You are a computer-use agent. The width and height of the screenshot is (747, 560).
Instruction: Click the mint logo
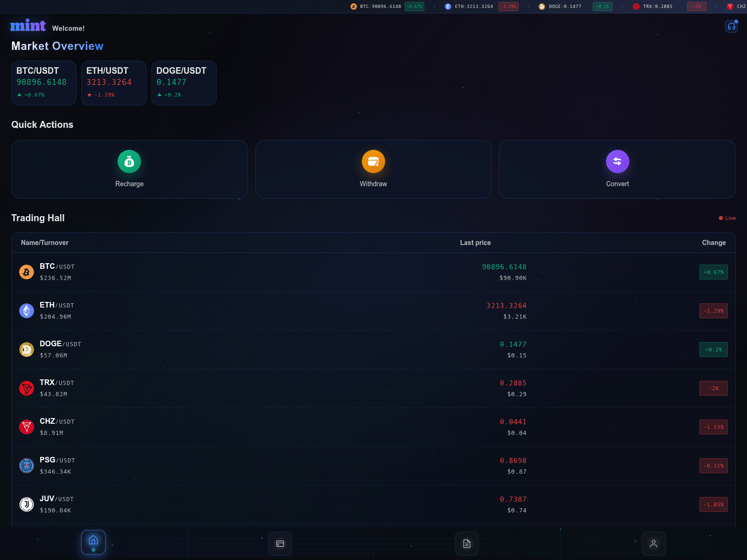28,25
